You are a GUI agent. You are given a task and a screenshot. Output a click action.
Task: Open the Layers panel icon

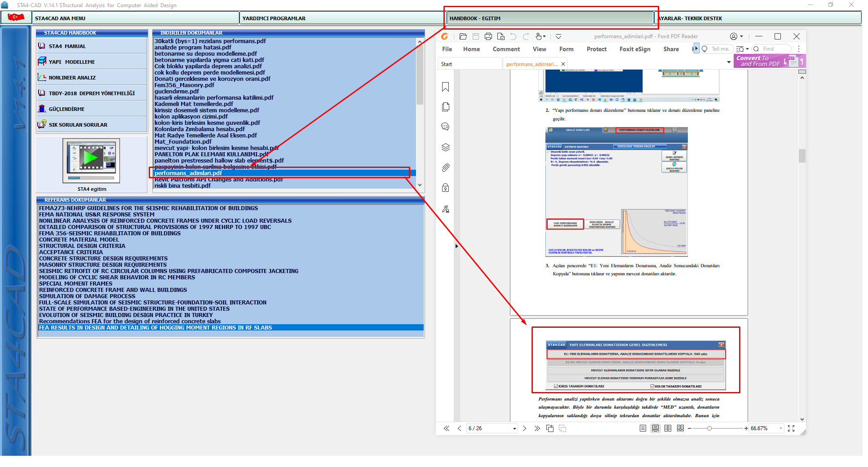pyautogui.click(x=445, y=147)
